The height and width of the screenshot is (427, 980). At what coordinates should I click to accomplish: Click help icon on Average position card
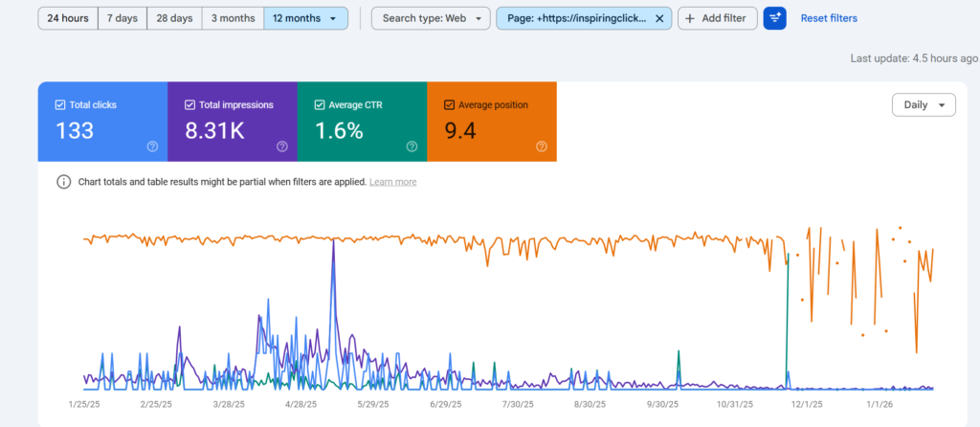click(x=542, y=146)
